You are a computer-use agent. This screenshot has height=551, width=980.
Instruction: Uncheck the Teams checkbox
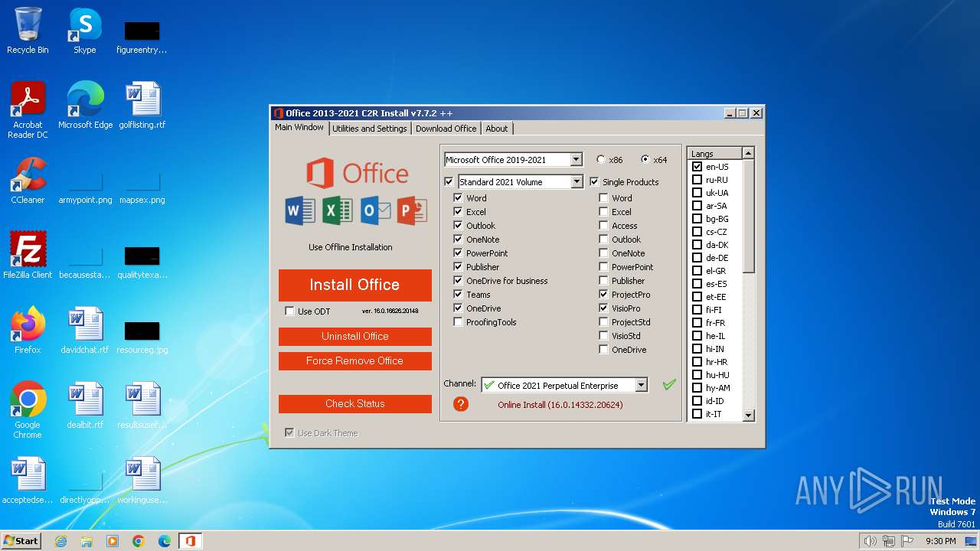click(x=458, y=295)
